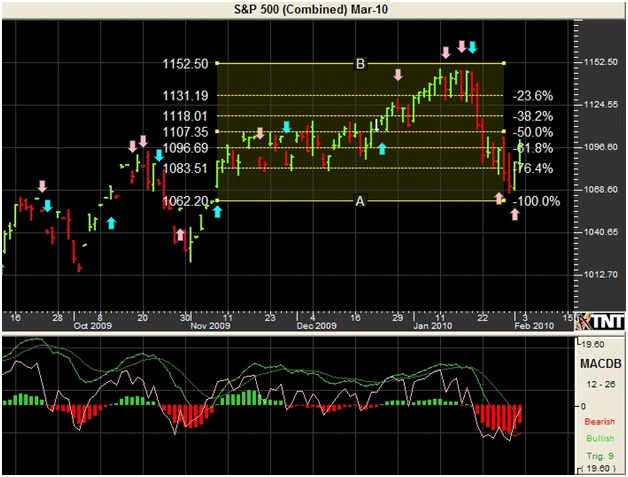Grab left handle of the 1107.35 midline
This screenshot has height=477, width=628.
(217, 131)
